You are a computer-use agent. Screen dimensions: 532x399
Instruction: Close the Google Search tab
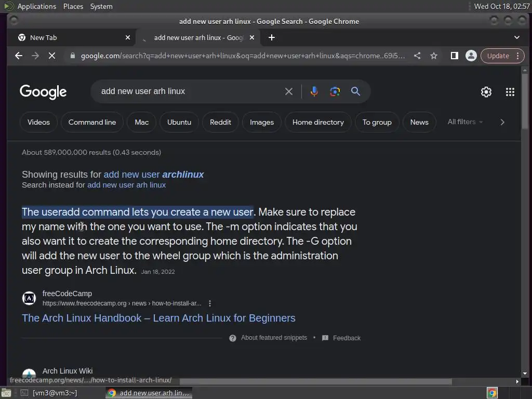(252, 37)
